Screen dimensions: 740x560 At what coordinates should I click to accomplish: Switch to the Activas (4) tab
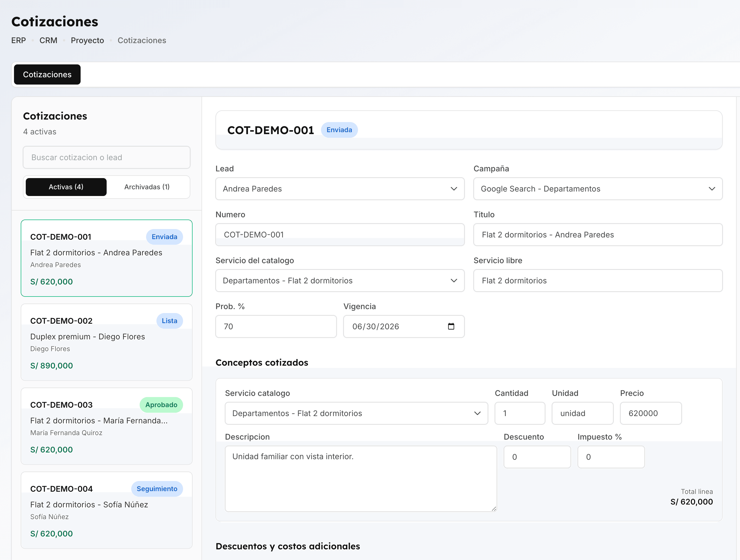coord(66,187)
